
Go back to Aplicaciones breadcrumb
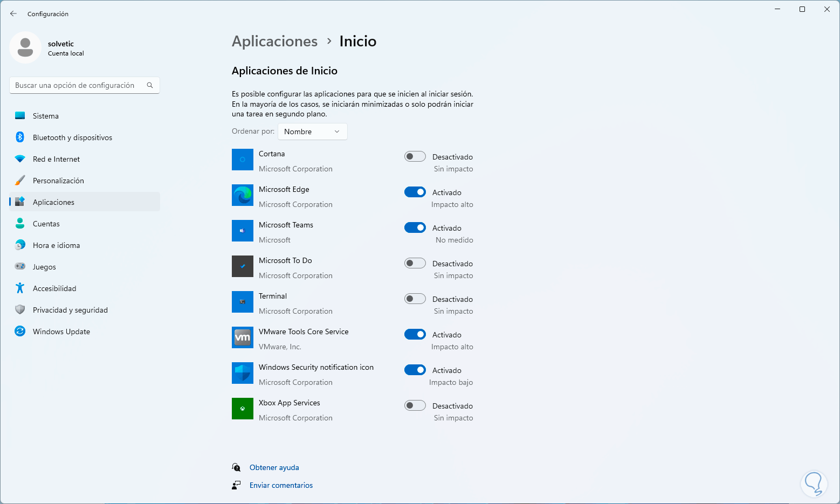click(x=275, y=42)
